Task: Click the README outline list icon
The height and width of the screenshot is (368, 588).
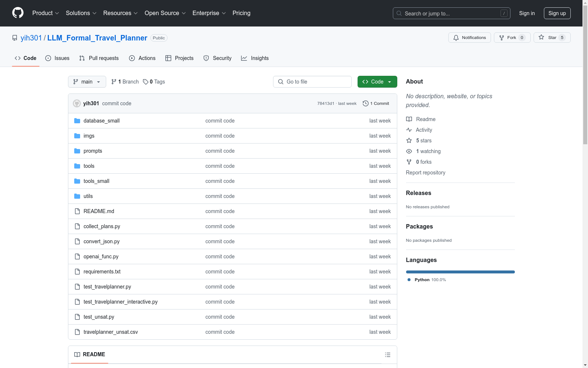Action: 388,355
